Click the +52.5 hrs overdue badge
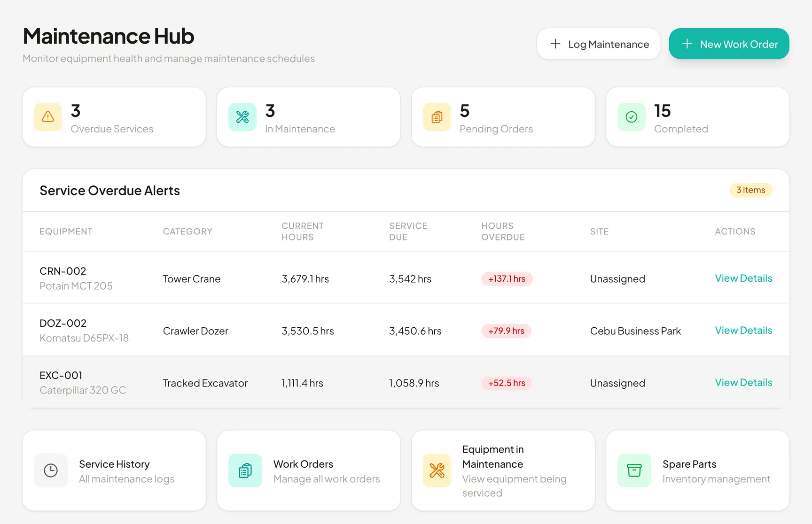This screenshot has height=524, width=812. (507, 383)
